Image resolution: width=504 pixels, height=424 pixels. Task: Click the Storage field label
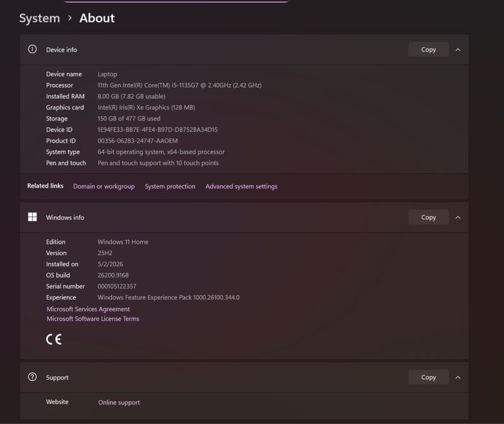pos(57,118)
